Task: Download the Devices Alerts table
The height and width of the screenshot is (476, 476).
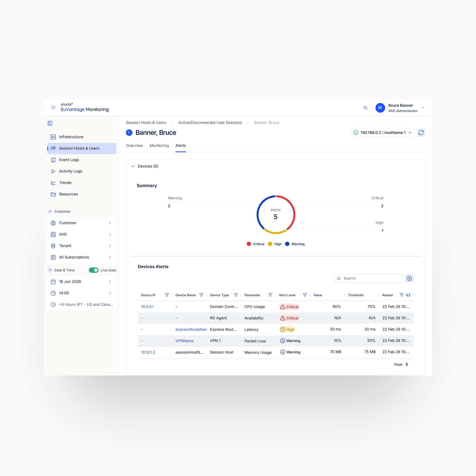Action: pos(409,278)
